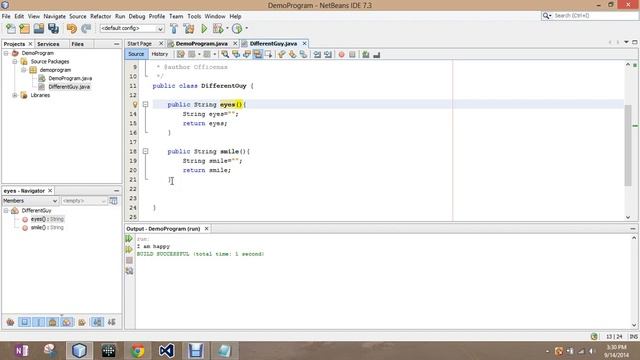Open the Navigate menu
This screenshot has height=360, width=640.
(55, 16)
